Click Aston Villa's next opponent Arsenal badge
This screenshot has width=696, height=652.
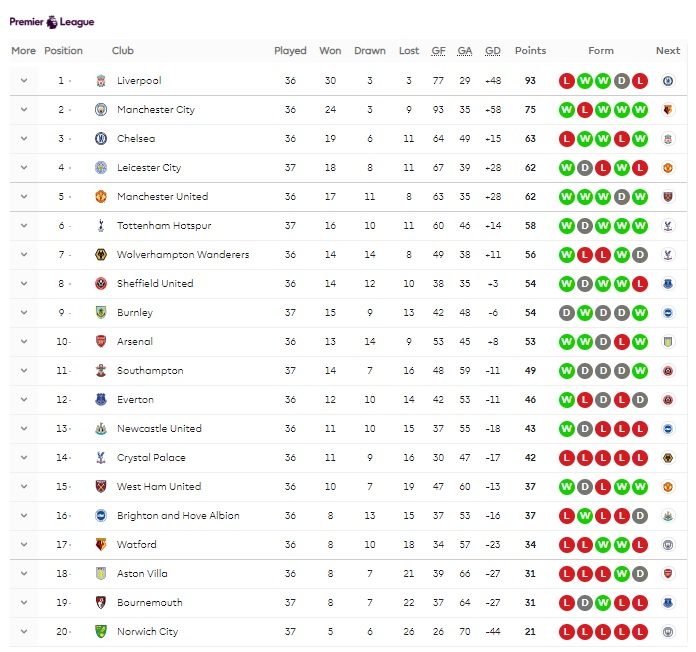click(668, 573)
